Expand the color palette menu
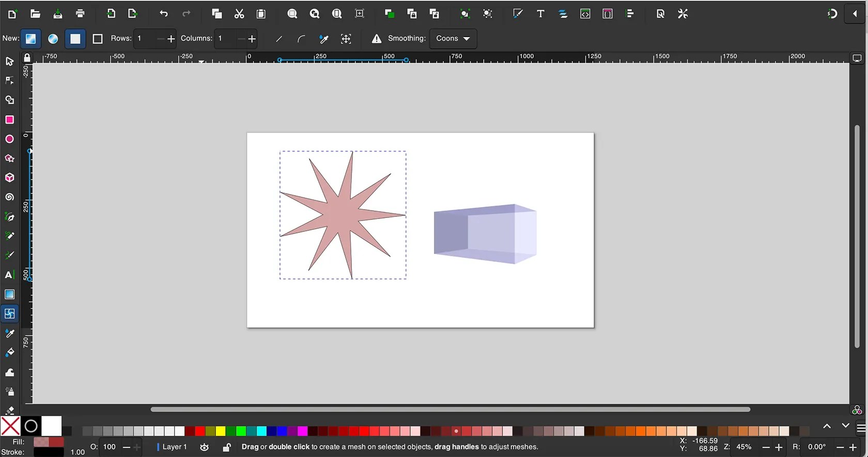The height and width of the screenshot is (457, 868). [x=861, y=428]
